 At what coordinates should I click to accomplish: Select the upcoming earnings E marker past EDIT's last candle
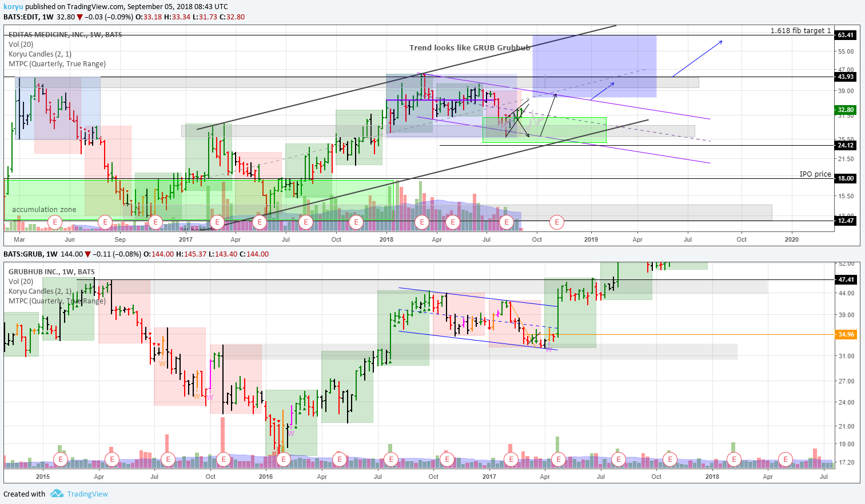[x=557, y=222]
